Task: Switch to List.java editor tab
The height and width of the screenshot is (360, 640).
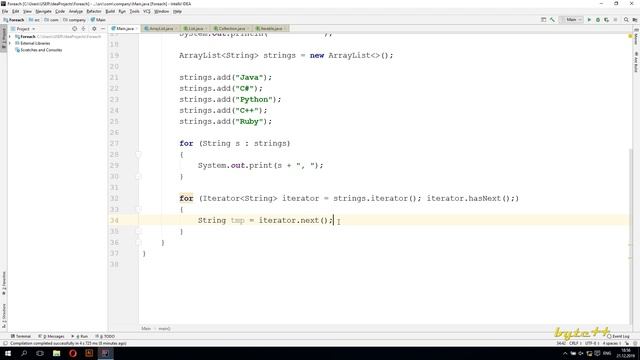Action: pos(195,29)
